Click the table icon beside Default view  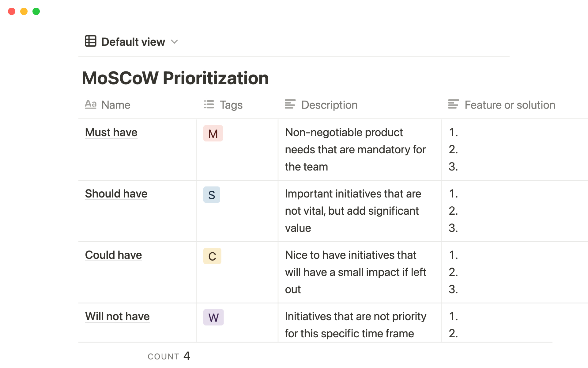coord(91,41)
